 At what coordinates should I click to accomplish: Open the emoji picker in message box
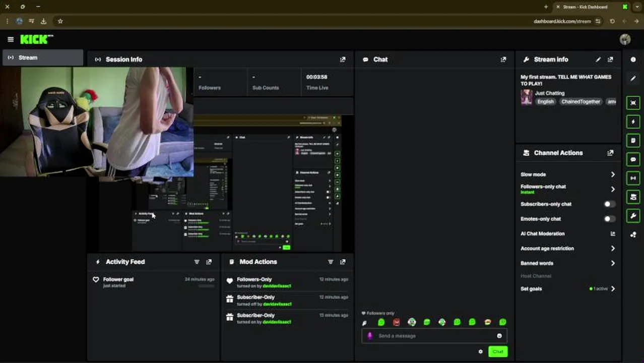499,336
